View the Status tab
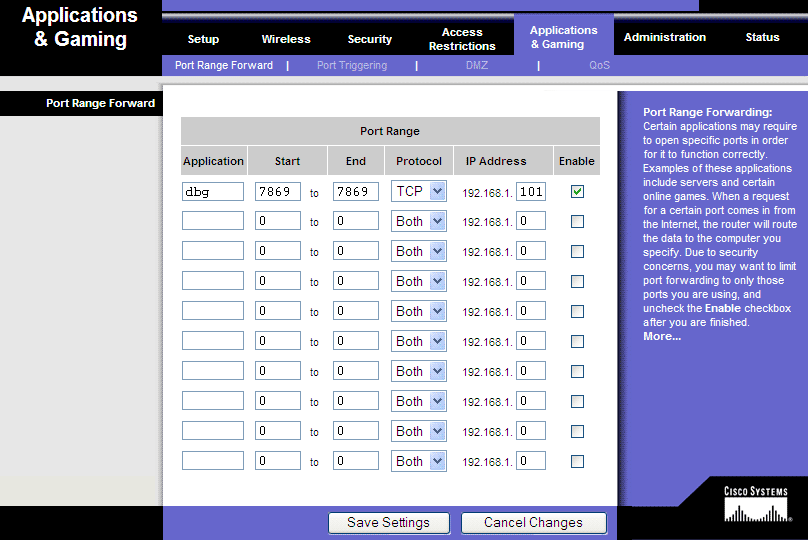This screenshot has height=540, width=808. click(x=762, y=37)
